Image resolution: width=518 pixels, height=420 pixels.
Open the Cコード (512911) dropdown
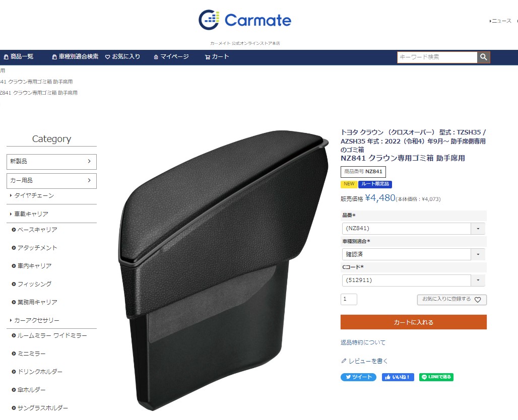click(x=414, y=281)
